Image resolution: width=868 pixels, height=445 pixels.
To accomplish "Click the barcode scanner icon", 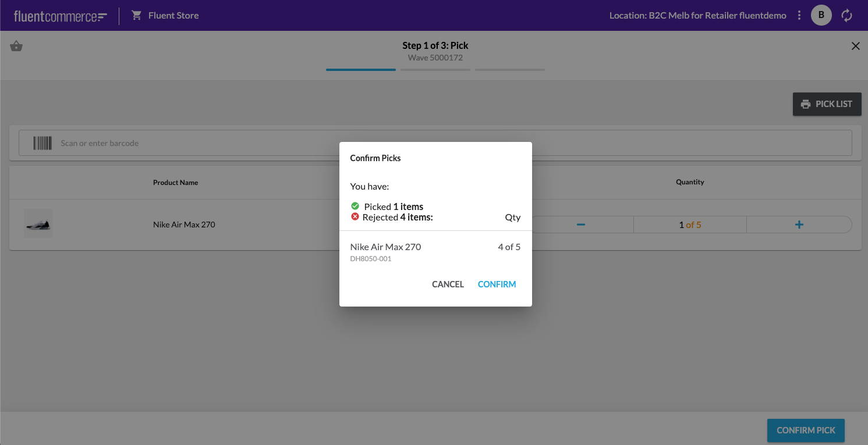I will 42,143.
